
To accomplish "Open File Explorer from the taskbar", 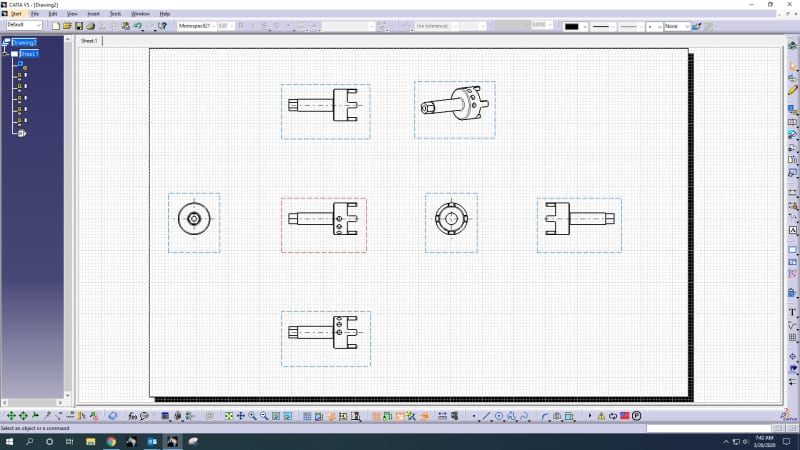I will (91, 442).
